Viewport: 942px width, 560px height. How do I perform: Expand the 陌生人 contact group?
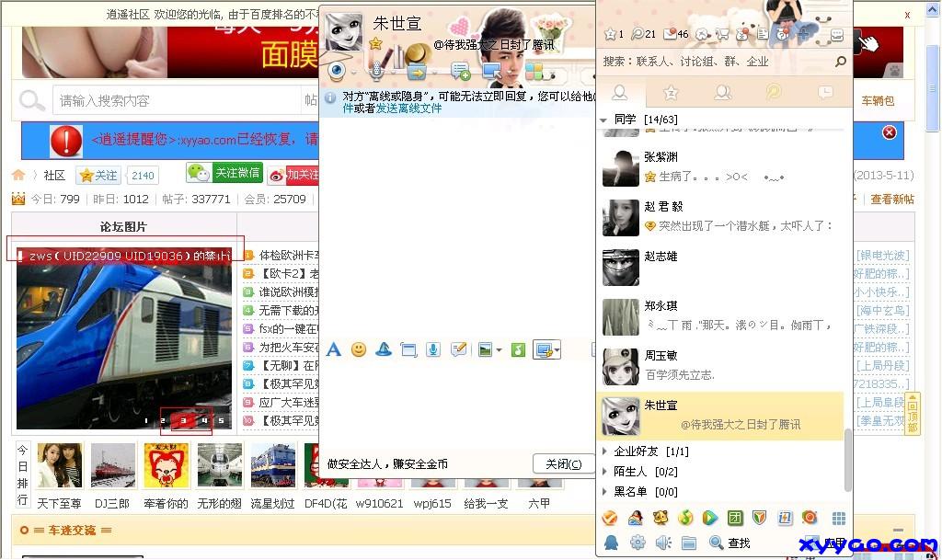click(x=604, y=472)
